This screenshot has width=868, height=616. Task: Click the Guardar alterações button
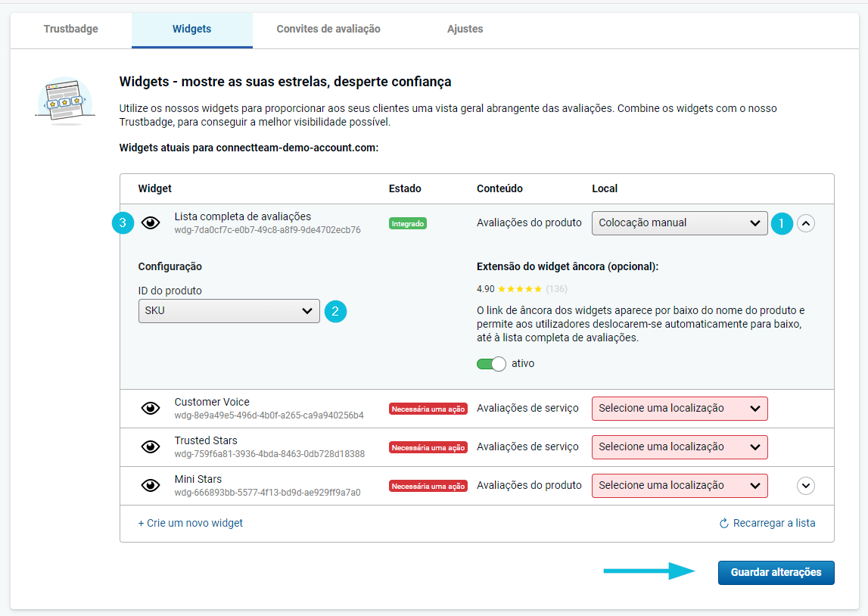[776, 573]
